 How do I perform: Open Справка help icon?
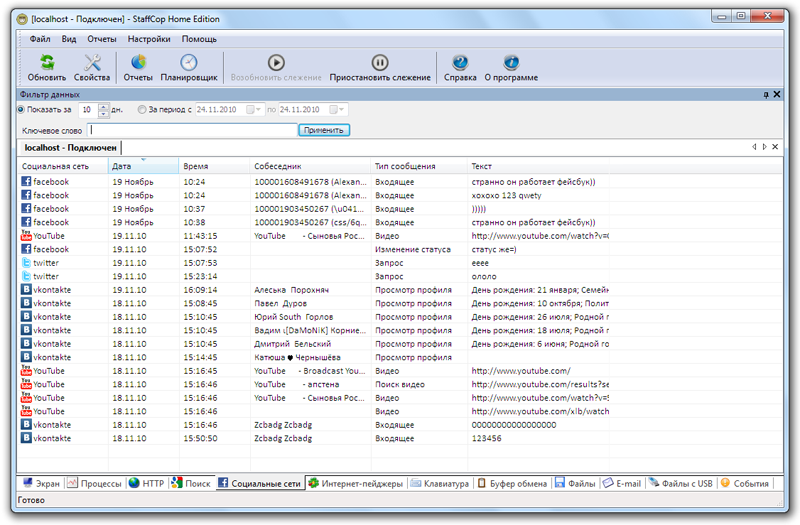pyautogui.click(x=460, y=63)
